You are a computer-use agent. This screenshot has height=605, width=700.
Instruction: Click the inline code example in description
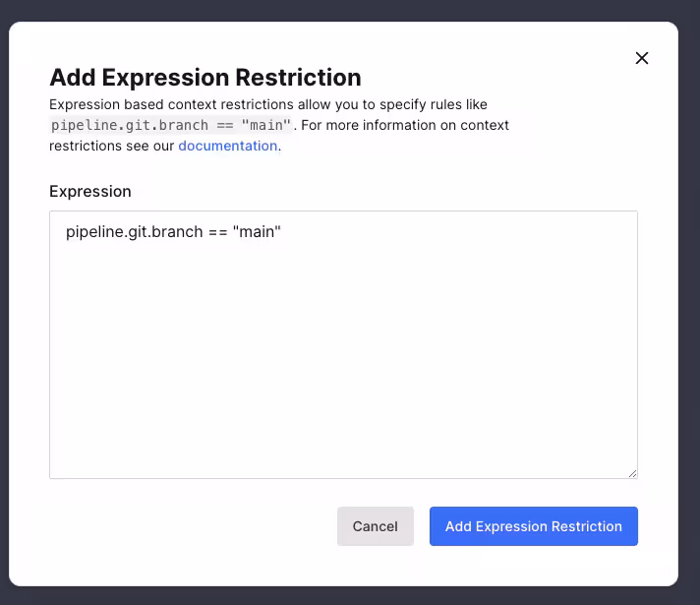tap(171, 125)
